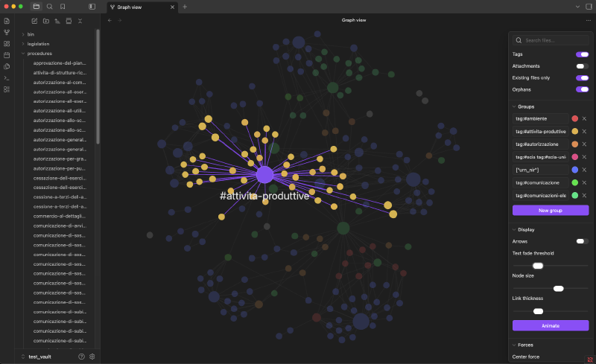Open the help icon near test_vault
The height and width of the screenshot is (364, 596).
tap(81, 357)
